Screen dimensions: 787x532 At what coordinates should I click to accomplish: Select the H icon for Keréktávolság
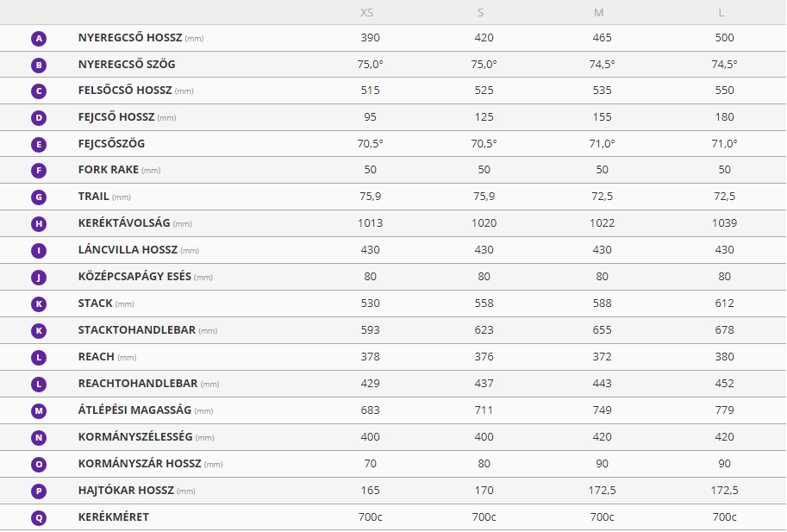coord(39,224)
